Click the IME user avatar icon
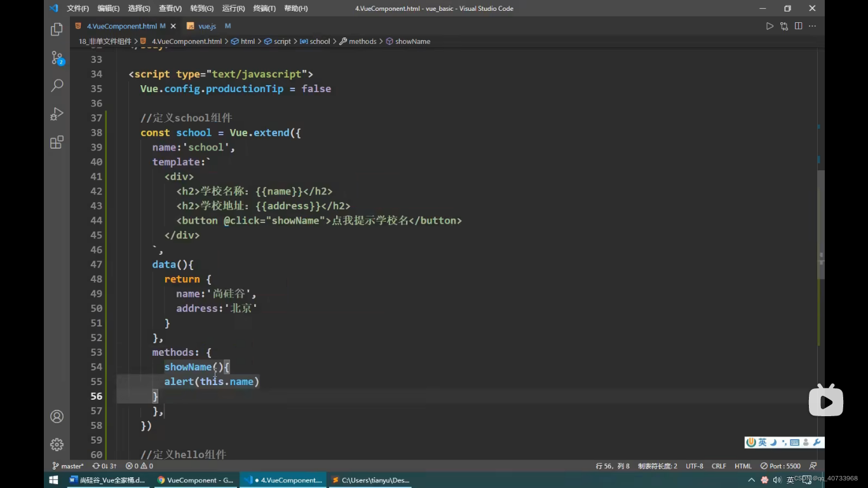The height and width of the screenshot is (488, 868). 806,442
